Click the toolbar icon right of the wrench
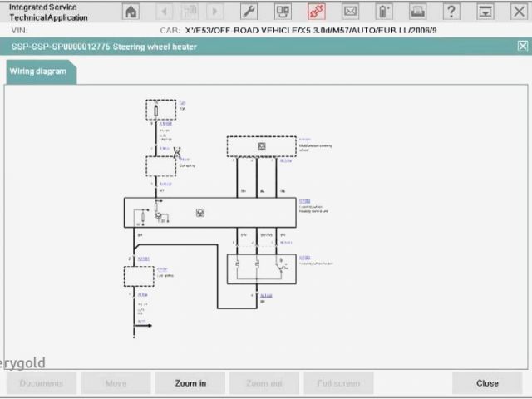Viewport: 532px width, 399px height. tap(283, 12)
